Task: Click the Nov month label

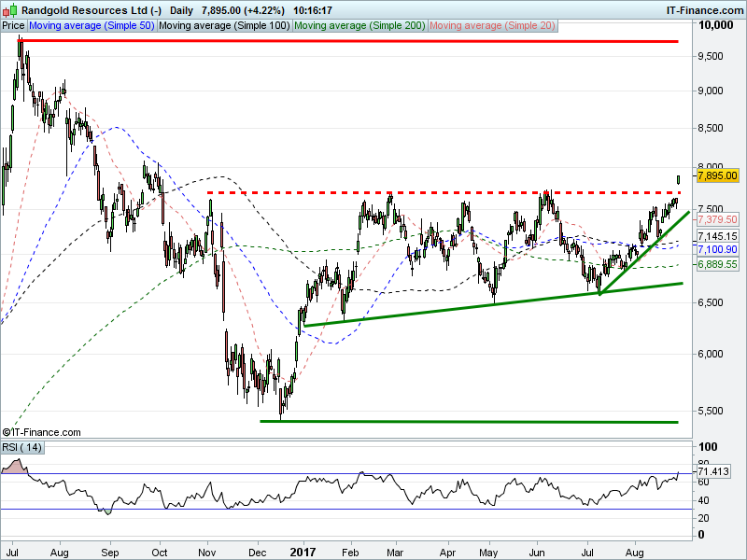Action: tap(207, 553)
